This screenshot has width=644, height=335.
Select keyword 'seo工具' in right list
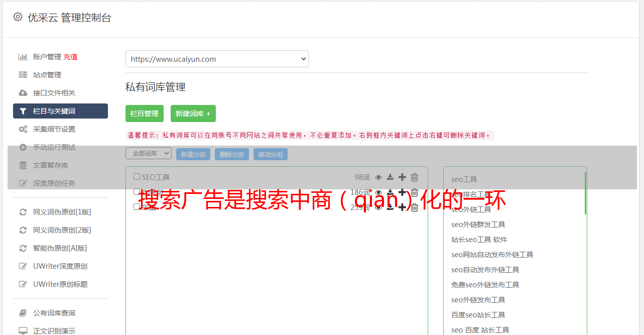point(464,179)
